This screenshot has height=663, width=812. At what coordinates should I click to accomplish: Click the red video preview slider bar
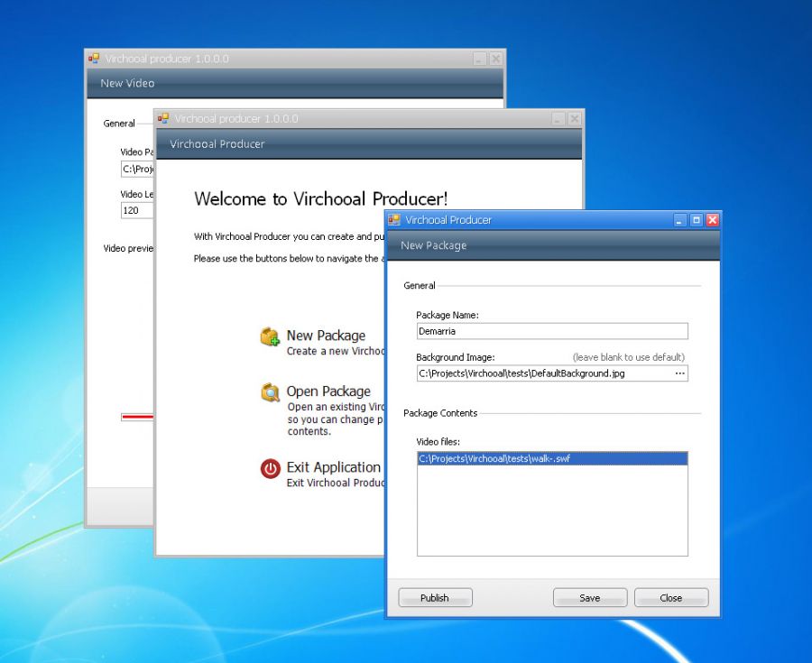137,417
